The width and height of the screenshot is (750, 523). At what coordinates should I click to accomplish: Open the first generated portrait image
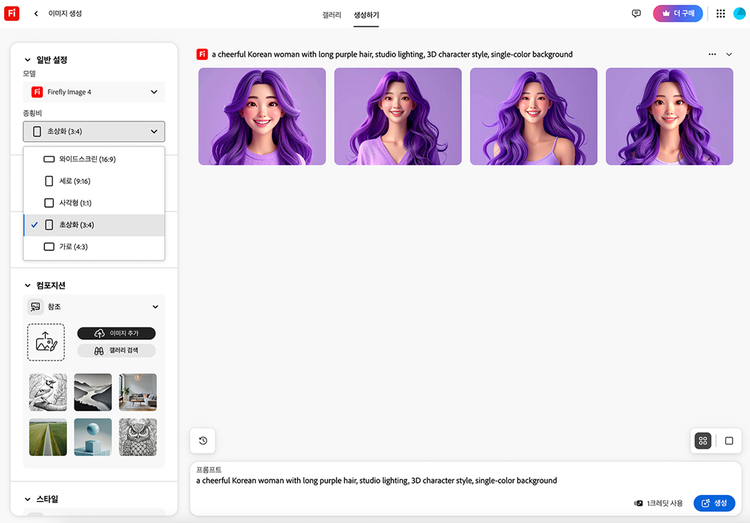click(262, 116)
